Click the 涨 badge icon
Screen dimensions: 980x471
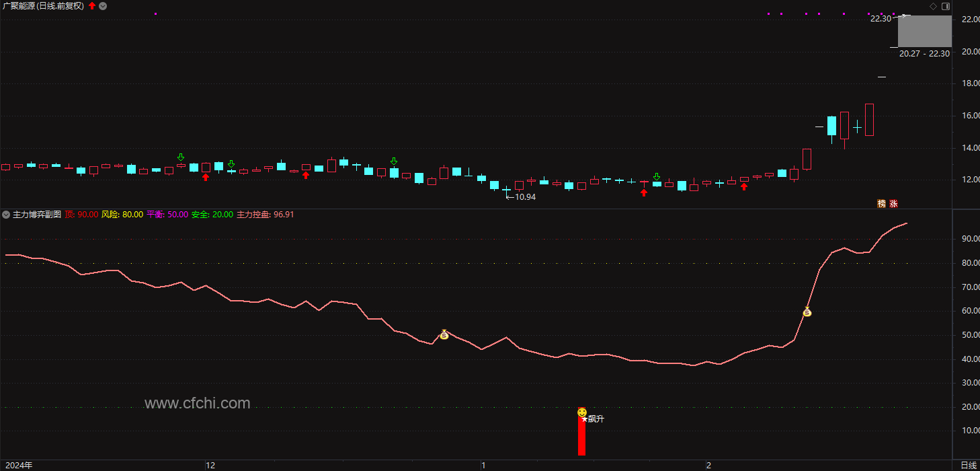pos(893,204)
